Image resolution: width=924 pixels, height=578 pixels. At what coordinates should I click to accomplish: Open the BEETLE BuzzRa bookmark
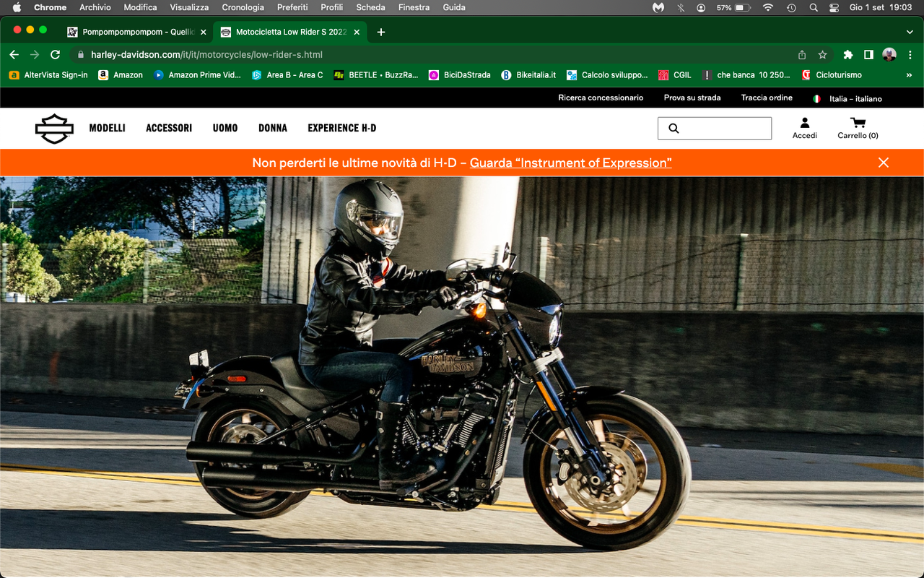tap(375, 75)
